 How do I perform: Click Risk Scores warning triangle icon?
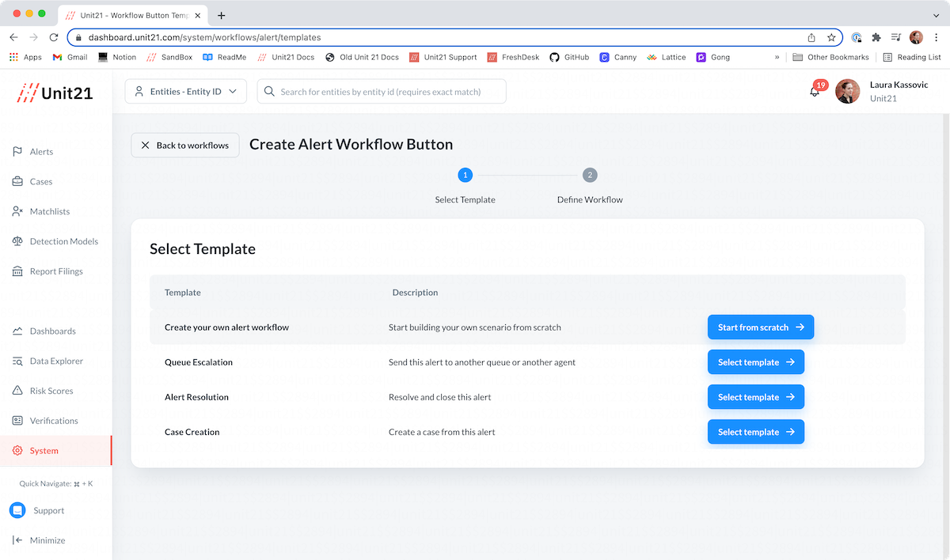[17, 391]
